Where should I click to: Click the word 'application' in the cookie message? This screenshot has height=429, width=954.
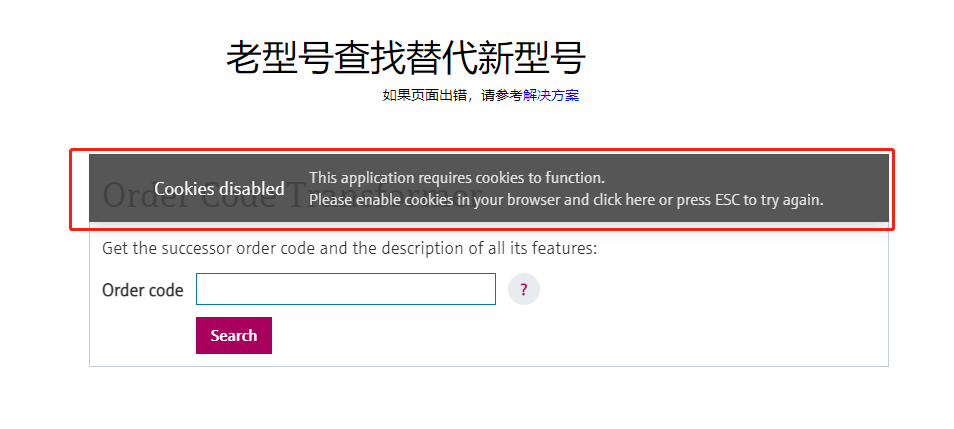coord(375,178)
